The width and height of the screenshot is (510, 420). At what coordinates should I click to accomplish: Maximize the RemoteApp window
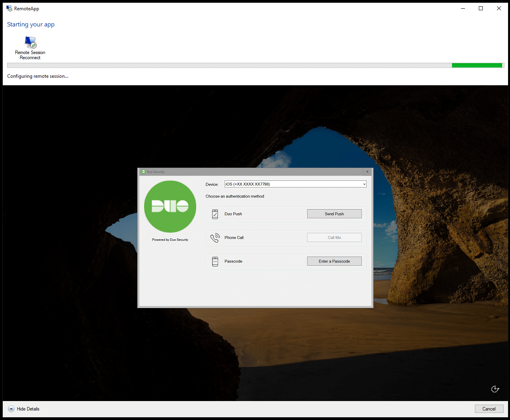coord(481,8)
